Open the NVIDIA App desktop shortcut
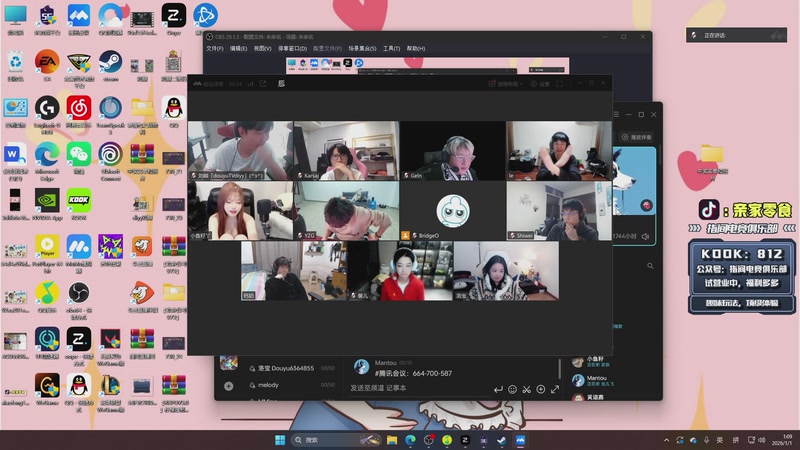 47,203
